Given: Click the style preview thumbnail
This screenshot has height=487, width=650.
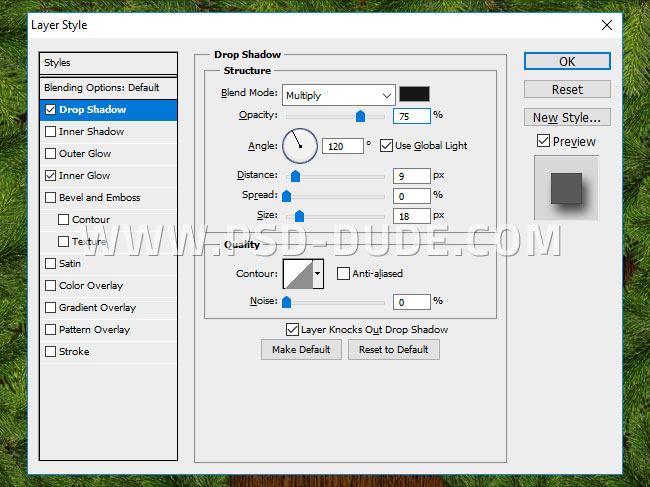Looking at the screenshot, I should (566, 187).
